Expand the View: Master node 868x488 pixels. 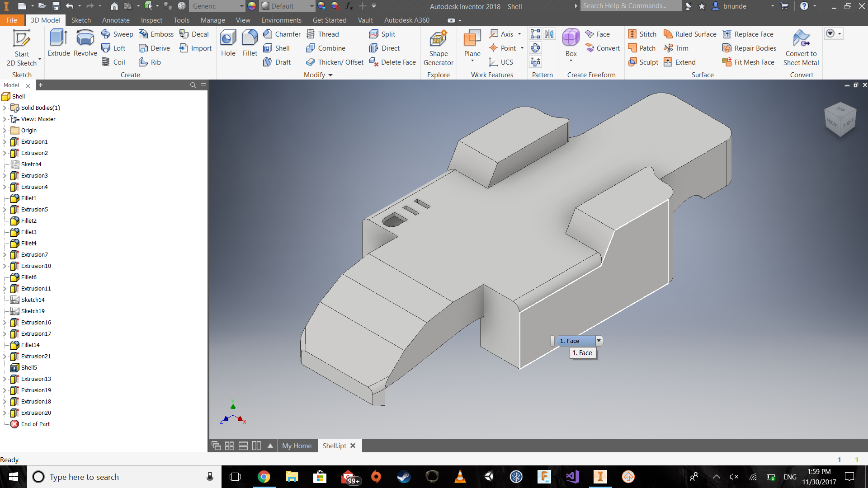click(x=5, y=119)
